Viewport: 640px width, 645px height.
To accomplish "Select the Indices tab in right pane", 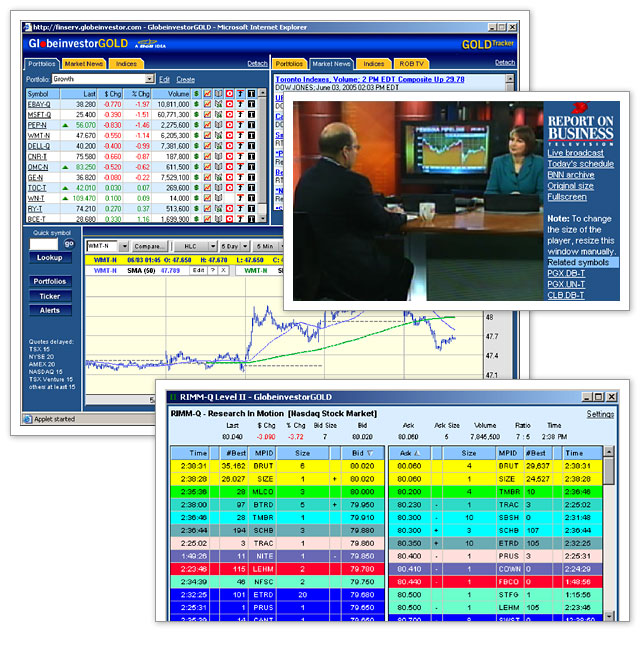I will point(373,64).
